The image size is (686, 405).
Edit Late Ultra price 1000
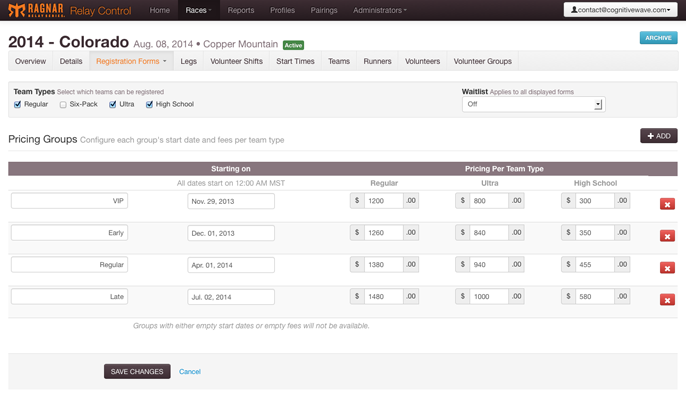tap(489, 297)
